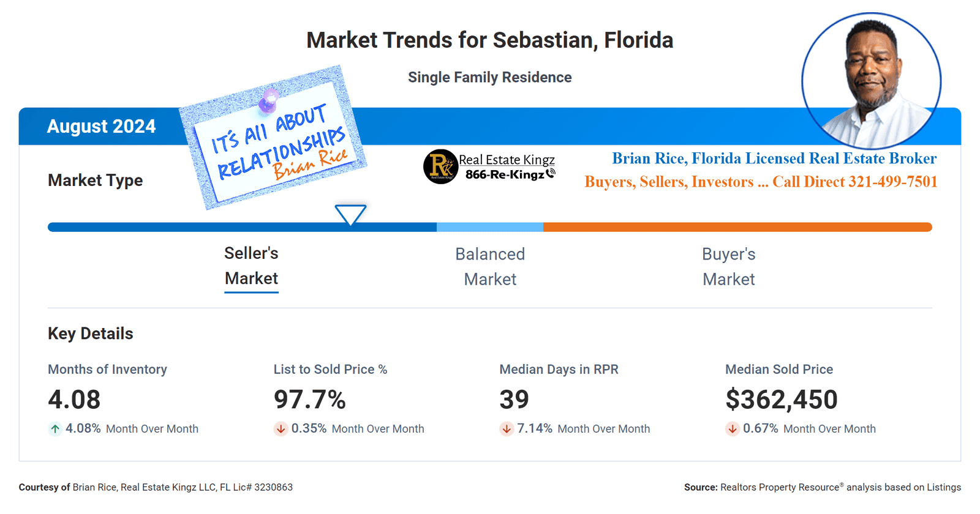This screenshot has width=980, height=514.
Task: Click the Real Estate Kingz logo icon
Action: click(440, 166)
